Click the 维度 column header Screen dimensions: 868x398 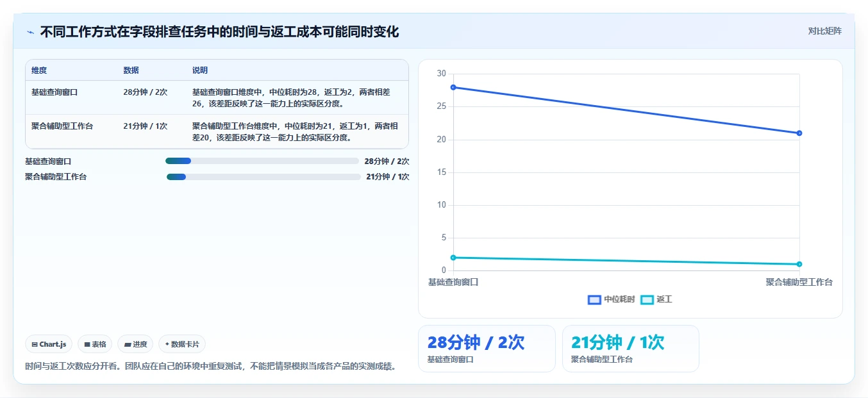point(39,70)
